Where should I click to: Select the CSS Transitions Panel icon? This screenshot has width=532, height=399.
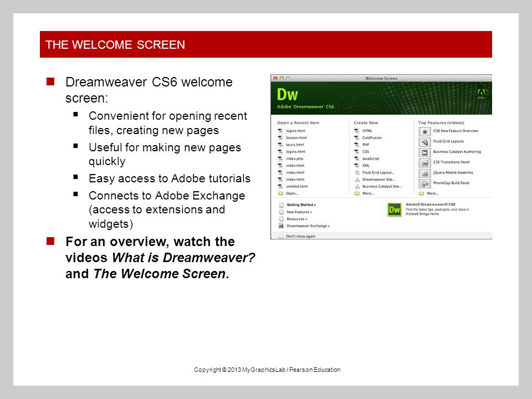tap(424, 163)
